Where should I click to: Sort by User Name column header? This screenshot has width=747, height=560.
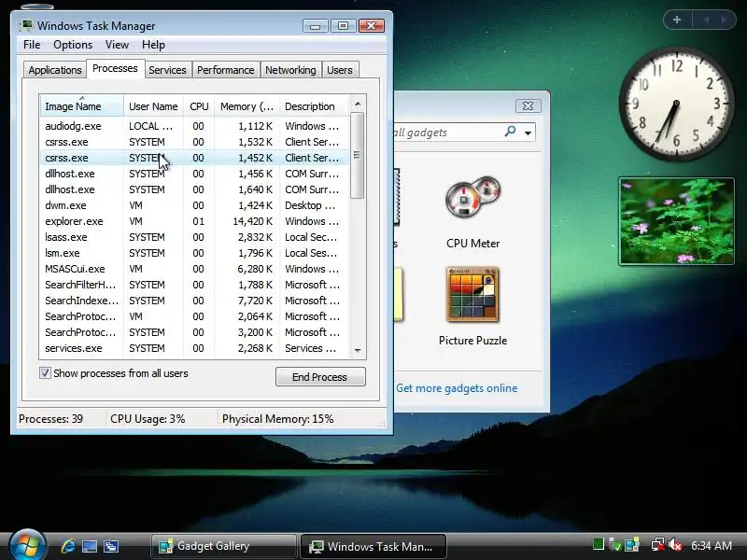click(x=153, y=106)
